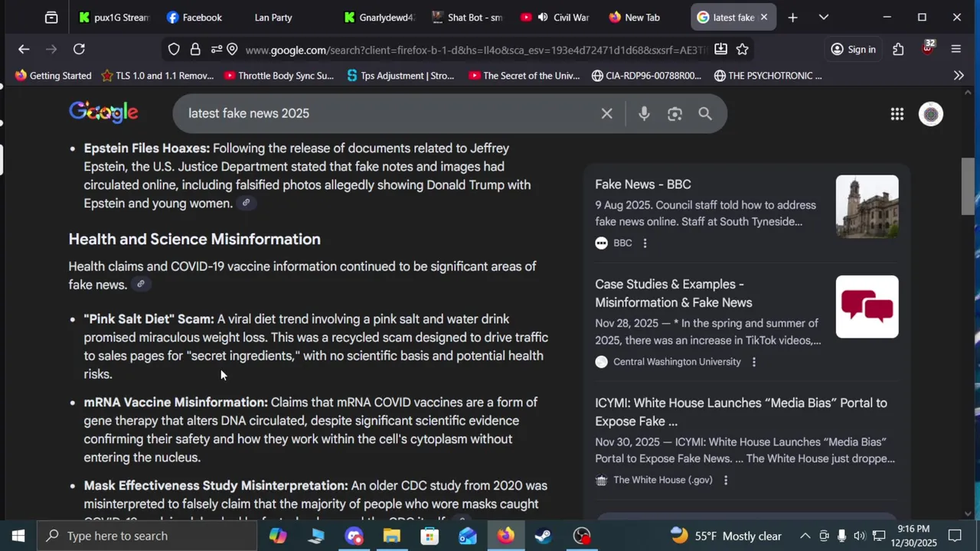Open White House Media Bias Portal result
980x551 pixels.
tap(741, 412)
